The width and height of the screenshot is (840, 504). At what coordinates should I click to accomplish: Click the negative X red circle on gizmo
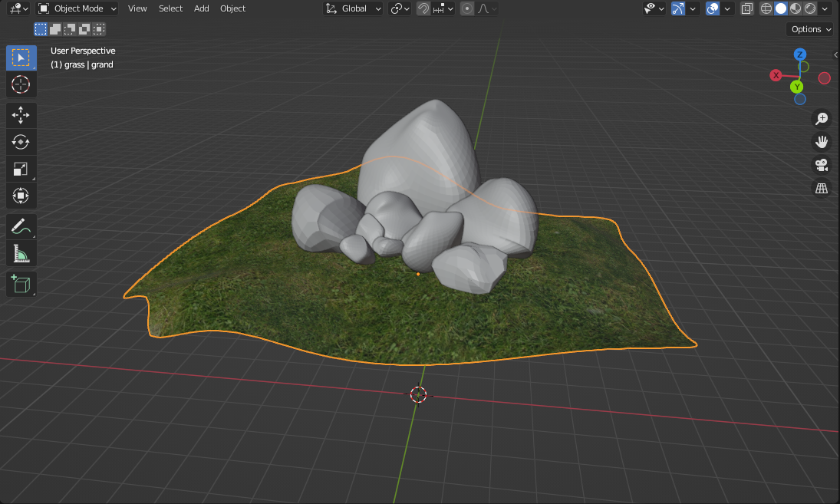click(825, 78)
